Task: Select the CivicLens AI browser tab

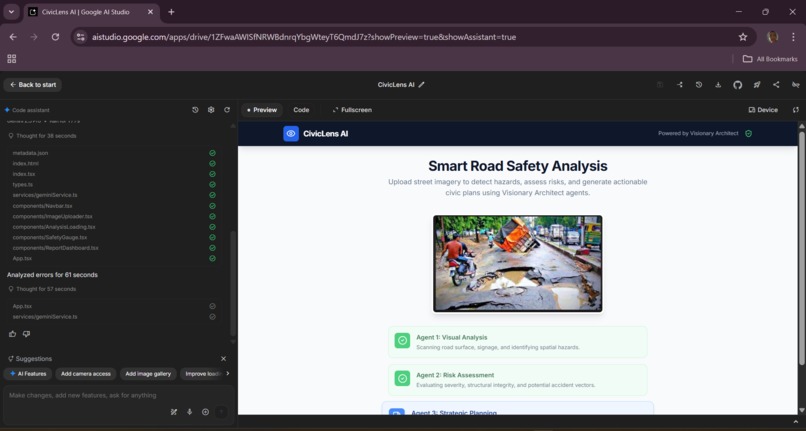Action: click(91, 12)
